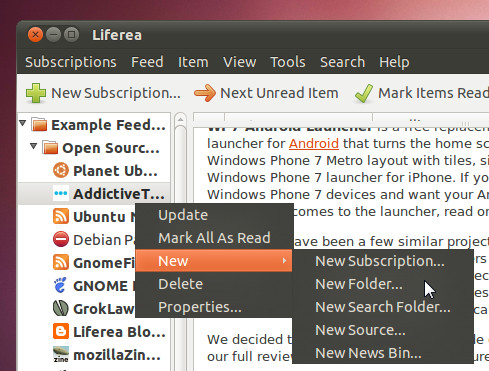The image size is (489, 371).
Task: Click the AddictiveTips feed icon
Action: [61, 193]
